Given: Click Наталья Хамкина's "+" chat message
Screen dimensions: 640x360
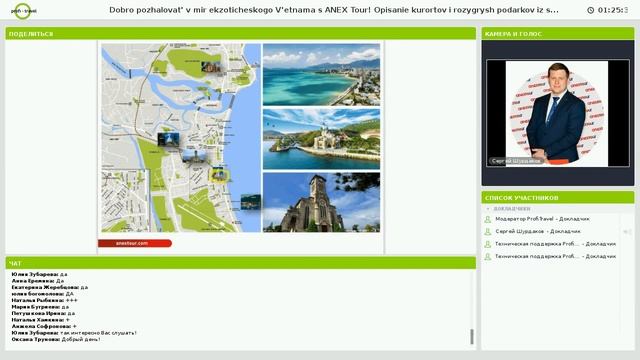Looking at the screenshot, I should tap(40, 320).
